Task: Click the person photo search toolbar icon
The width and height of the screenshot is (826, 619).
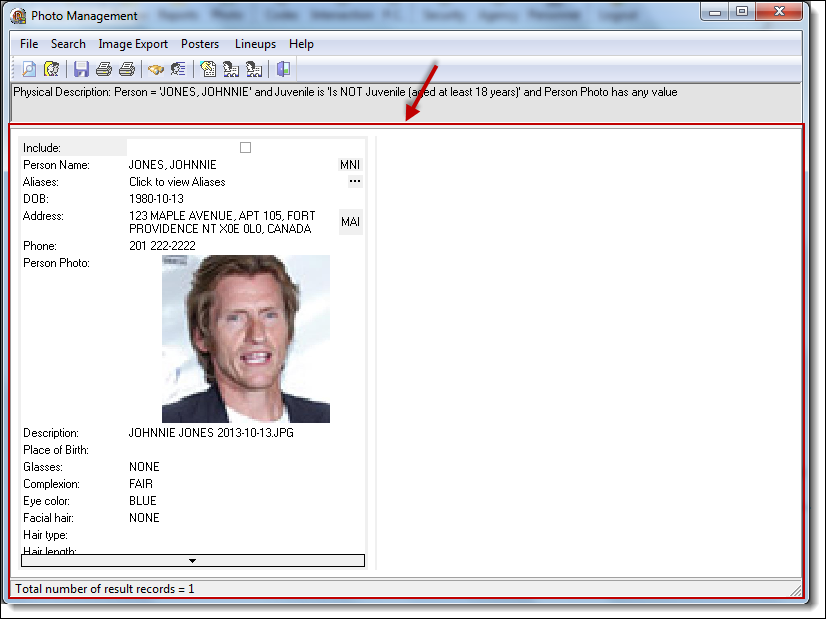Action: [x=52, y=69]
